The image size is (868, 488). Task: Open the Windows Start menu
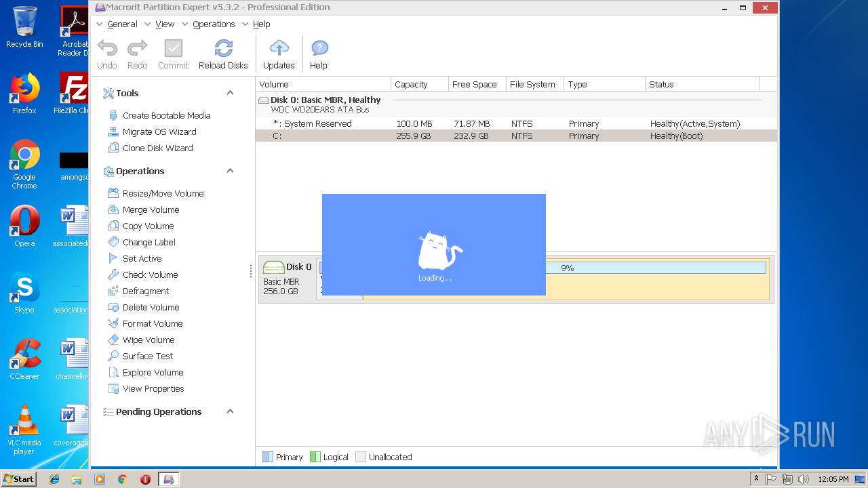[19, 479]
